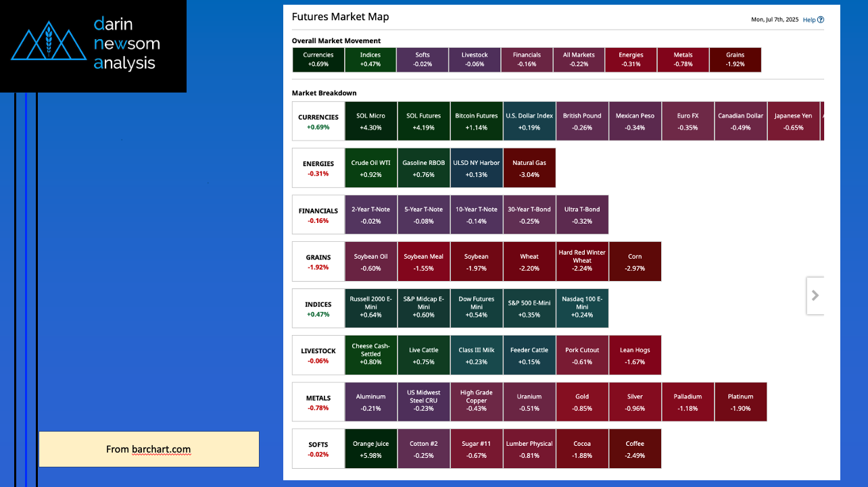The image size is (868, 487).
Task: Open the Platinum metals tile
Action: [740, 402]
